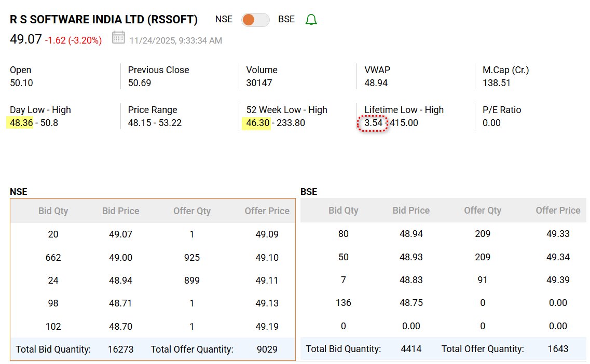Click the Offer Qty header in BSE table
590x364 pixels.
pos(483,211)
